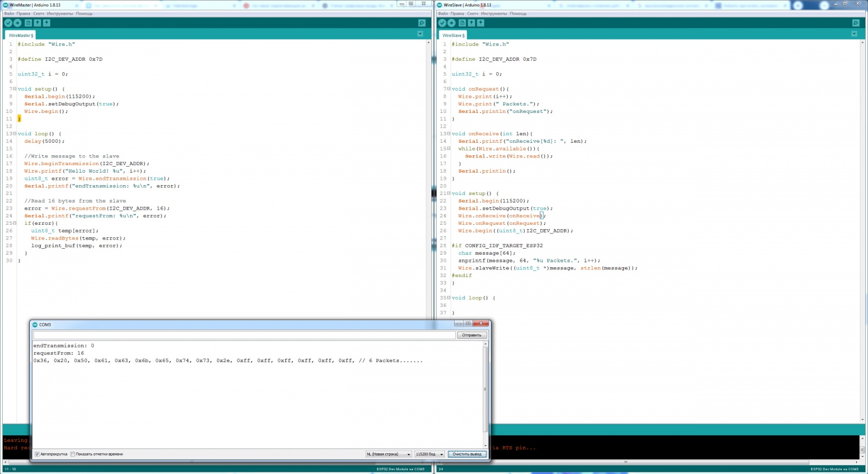Image resolution: width=868 pixels, height=474 pixels.
Task: Click 'delay(5000);' line in WireMaster code
Action: point(44,141)
